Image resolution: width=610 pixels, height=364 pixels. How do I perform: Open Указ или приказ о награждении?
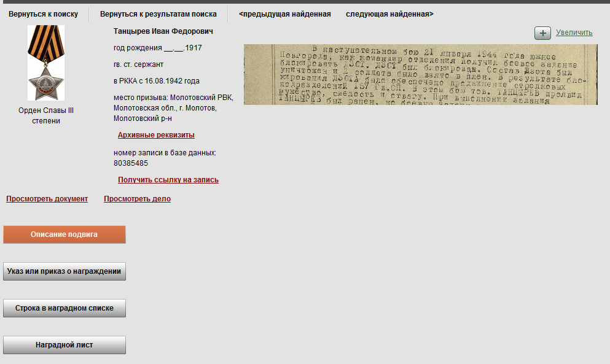pyautogui.click(x=64, y=271)
